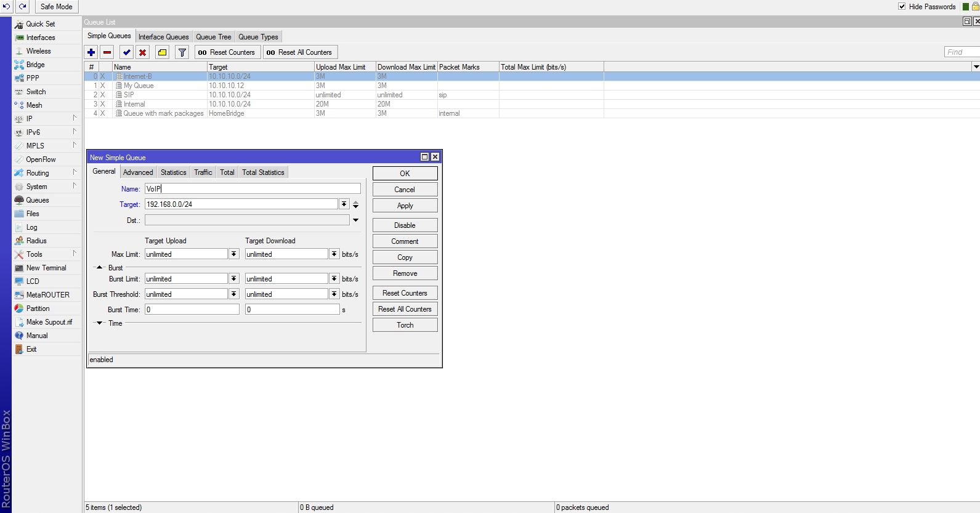
Task: Open New Terminal from the sidebar
Action: pyautogui.click(x=46, y=268)
